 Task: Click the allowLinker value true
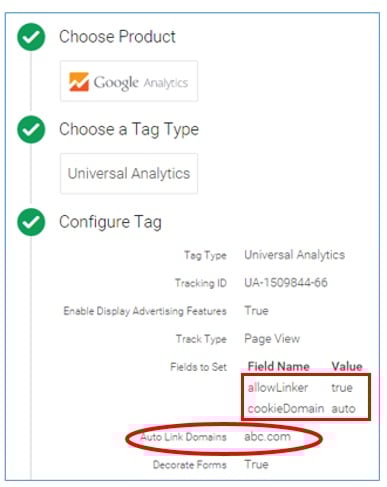(x=342, y=388)
